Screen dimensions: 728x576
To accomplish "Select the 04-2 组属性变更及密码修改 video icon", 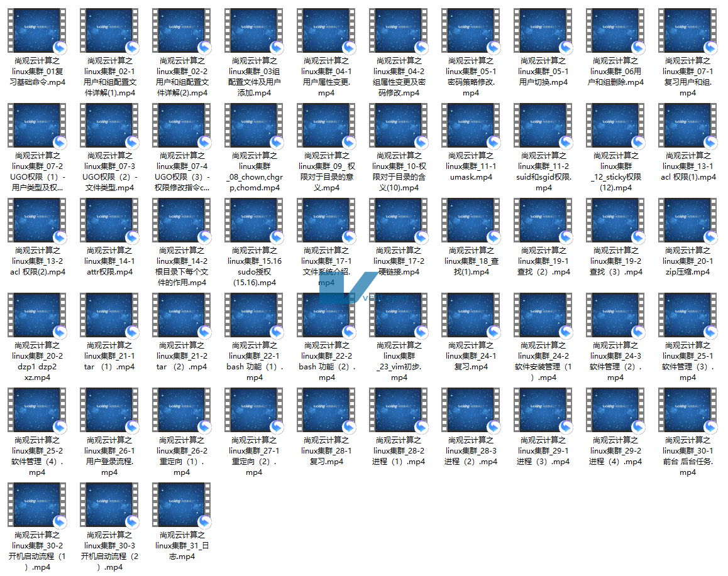I will click(x=399, y=30).
